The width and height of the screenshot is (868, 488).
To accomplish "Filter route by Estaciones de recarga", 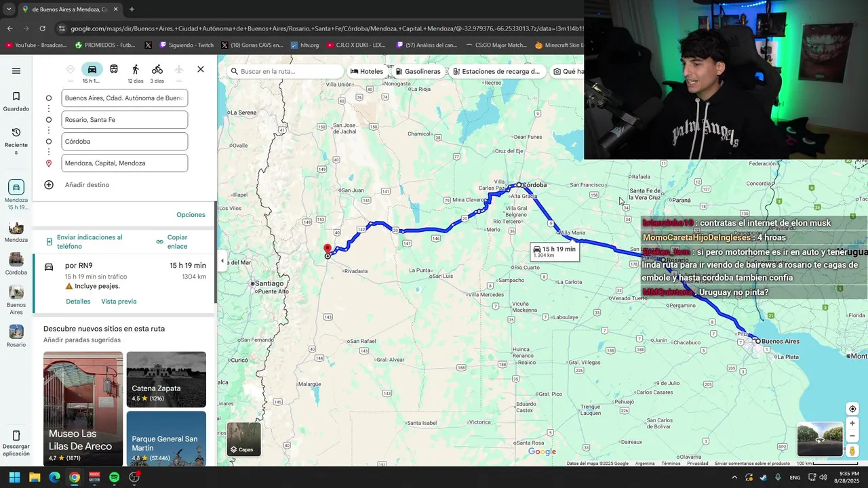I will [496, 71].
